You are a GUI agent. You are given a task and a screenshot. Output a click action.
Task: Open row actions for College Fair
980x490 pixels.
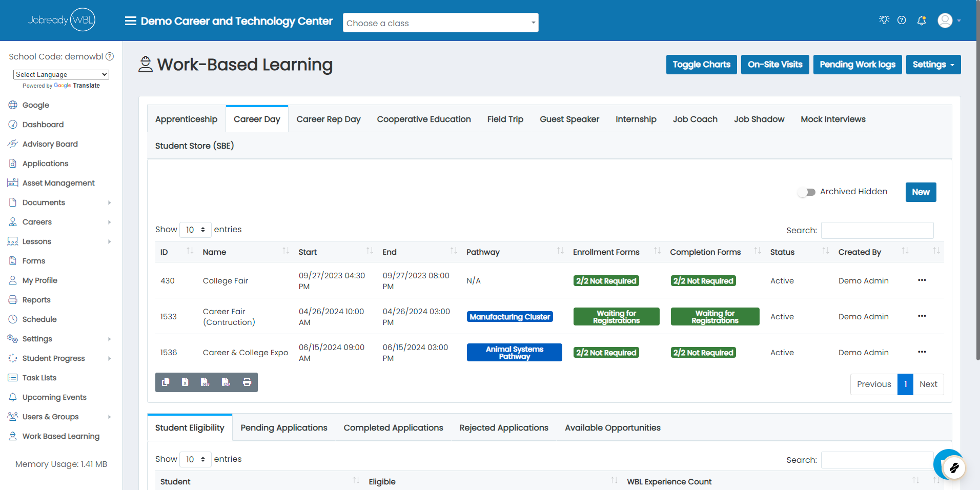[x=922, y=280]
